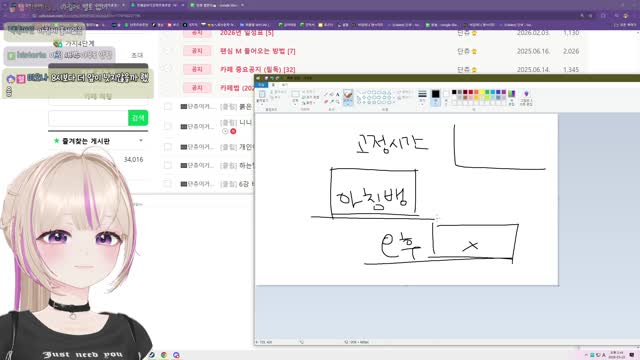Pick red from the Paint palette
Image resolution: width=640 pixels, height=360 pixels.
coord(471,92)
